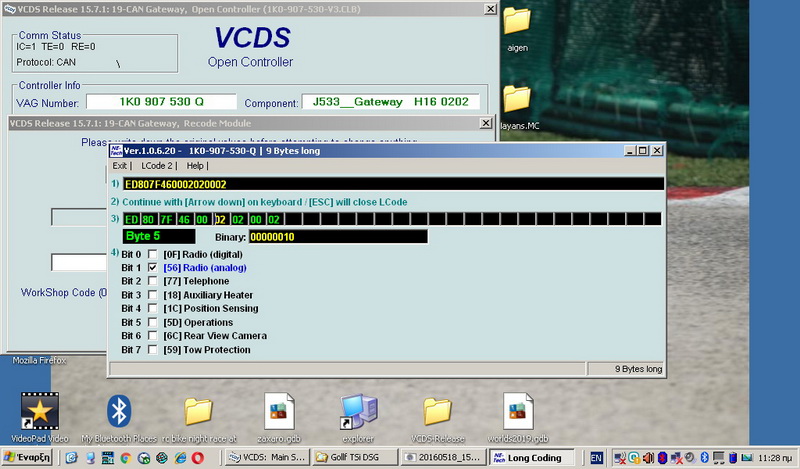Screen dimensions: 800x469
Task: Enable Bit 2 Telephone checkbox
Action: point(152,280)
